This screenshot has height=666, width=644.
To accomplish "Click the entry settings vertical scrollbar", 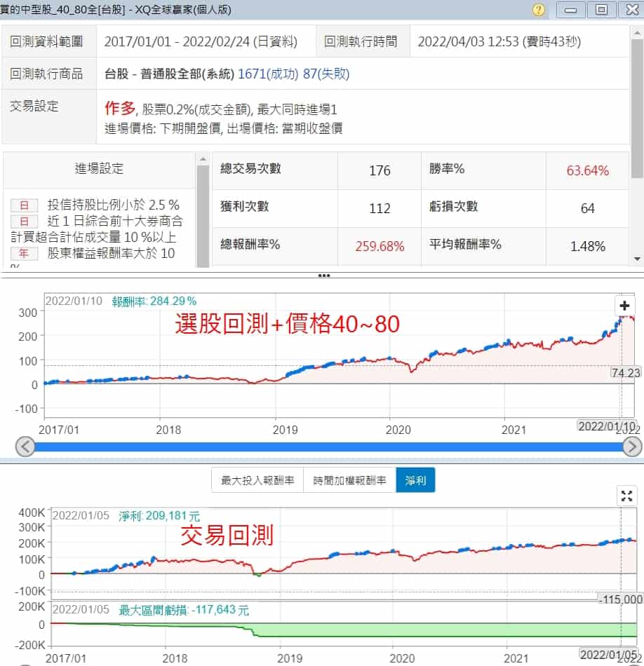I will coord(203,210).
